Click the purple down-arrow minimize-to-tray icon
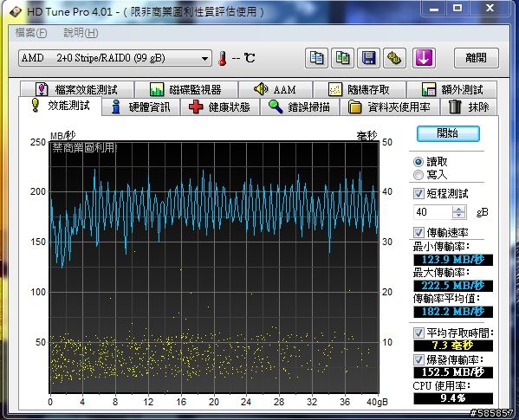 [424, 58]
